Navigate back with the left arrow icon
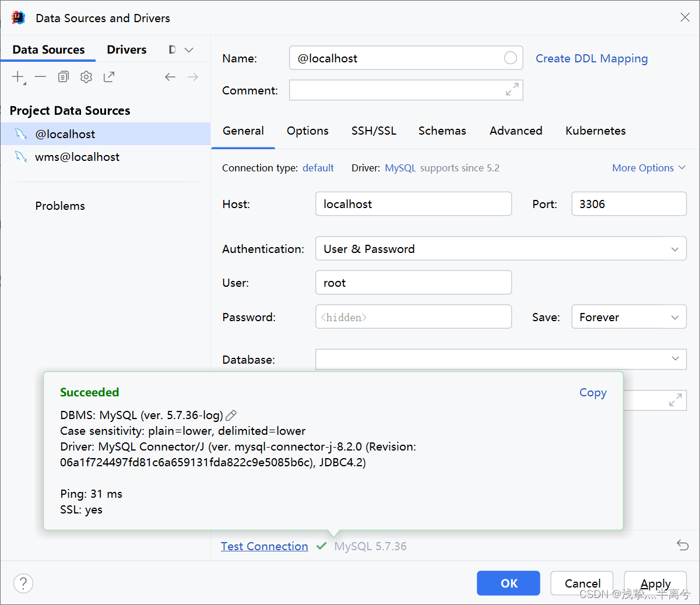Viewport: 700px width, 605px height. (x=170, y=77)
